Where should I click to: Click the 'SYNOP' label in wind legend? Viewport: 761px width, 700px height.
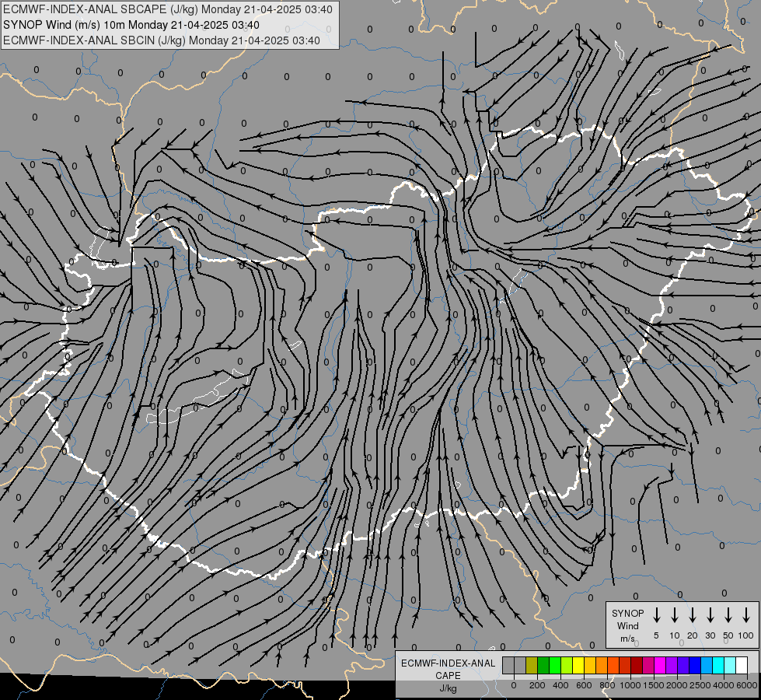click(627, 614)
